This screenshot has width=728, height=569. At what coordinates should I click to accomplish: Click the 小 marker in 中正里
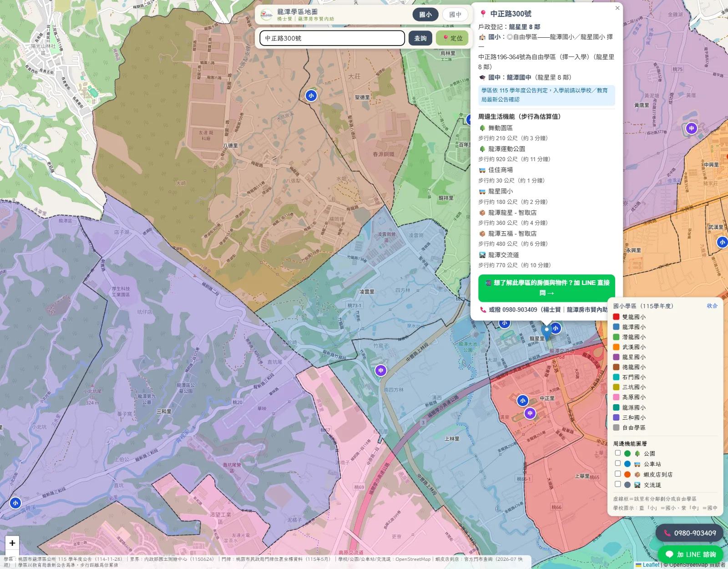tap(522, 401)
